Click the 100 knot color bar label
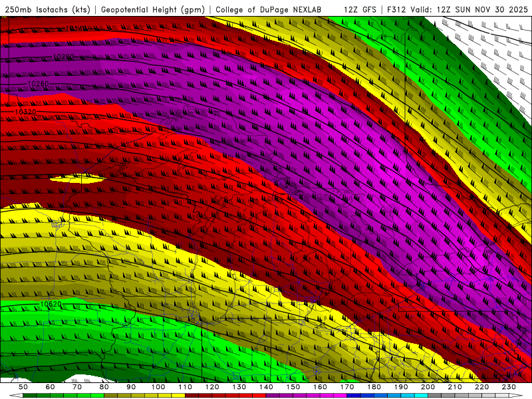532x399 pixels. pyautogui.click(x=158, y=387)
